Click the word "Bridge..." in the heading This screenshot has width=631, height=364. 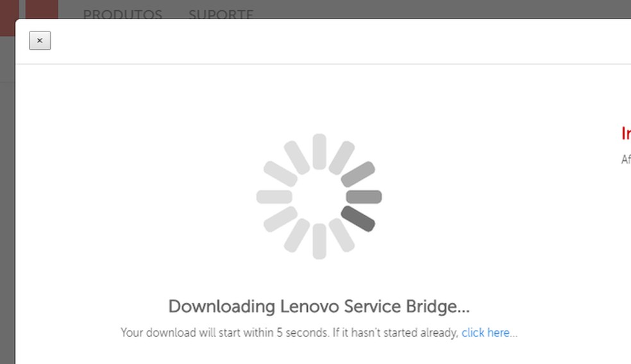437,306
